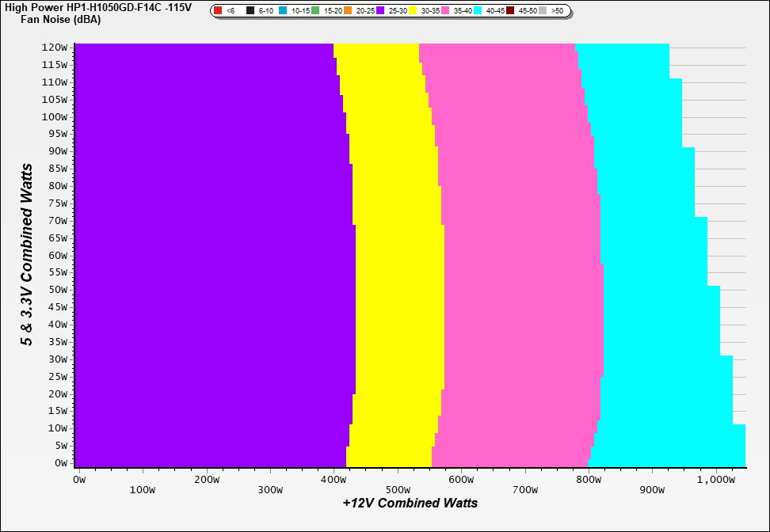This screenshot has width=770, height=532.
Task: Click the 60w label on vertical axis
Action: click(x=57, y=255)
